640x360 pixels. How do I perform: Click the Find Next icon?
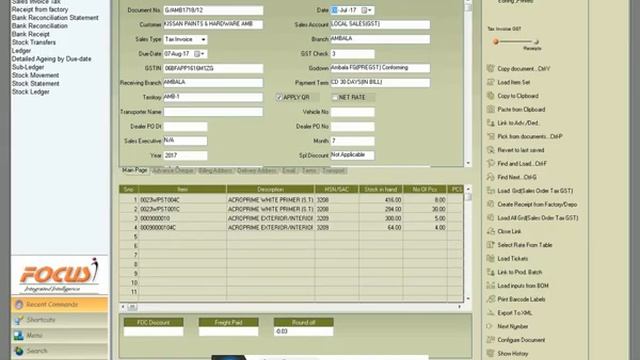tap(491, 177)
